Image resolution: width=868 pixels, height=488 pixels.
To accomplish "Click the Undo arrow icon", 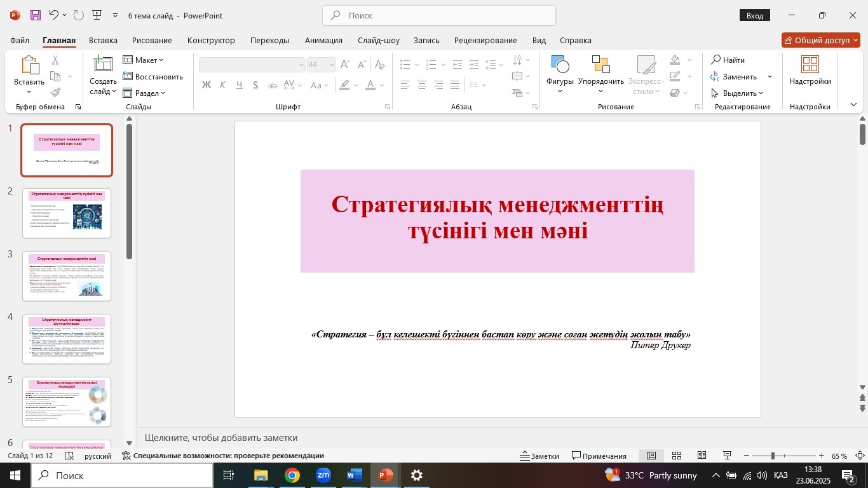I will [54, 15].
